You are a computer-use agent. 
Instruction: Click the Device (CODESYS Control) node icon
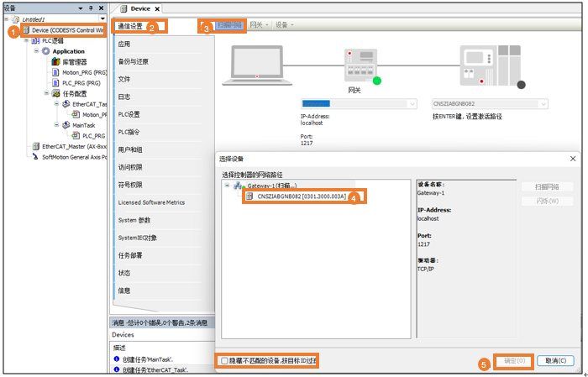point(26,29)
